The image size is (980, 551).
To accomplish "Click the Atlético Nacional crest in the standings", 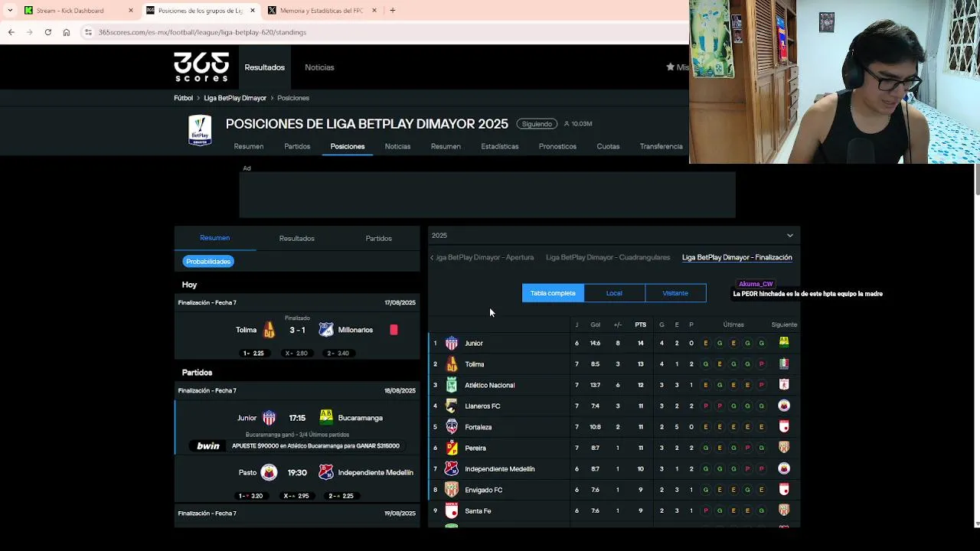I will [452, 385].
